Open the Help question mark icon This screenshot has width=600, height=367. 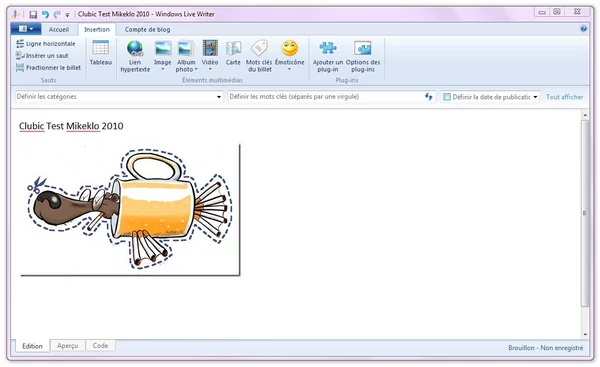pyautogui.click(x=583, y=29)
